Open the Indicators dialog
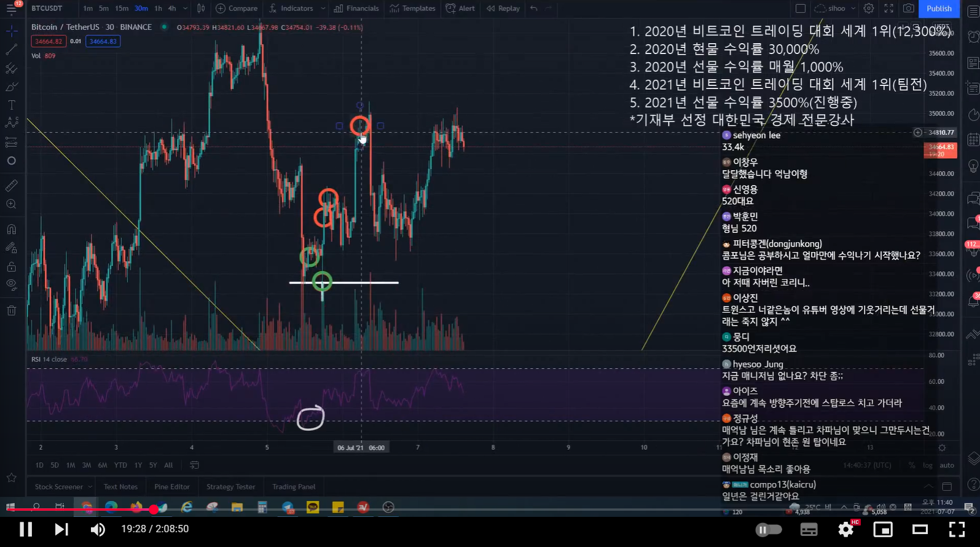This screenshot has width=980, height=547. [x=291, y=9]
